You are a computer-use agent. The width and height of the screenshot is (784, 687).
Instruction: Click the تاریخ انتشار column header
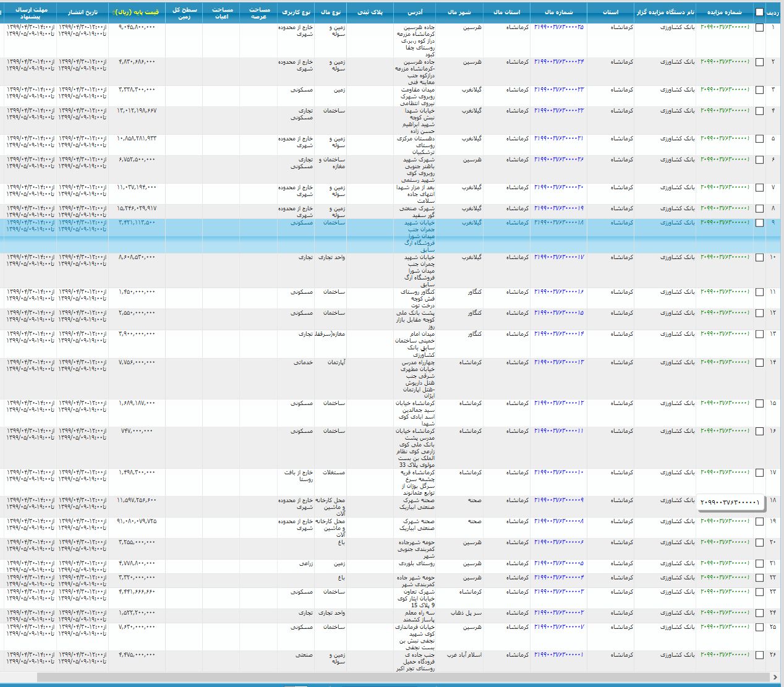click(82, 12)
